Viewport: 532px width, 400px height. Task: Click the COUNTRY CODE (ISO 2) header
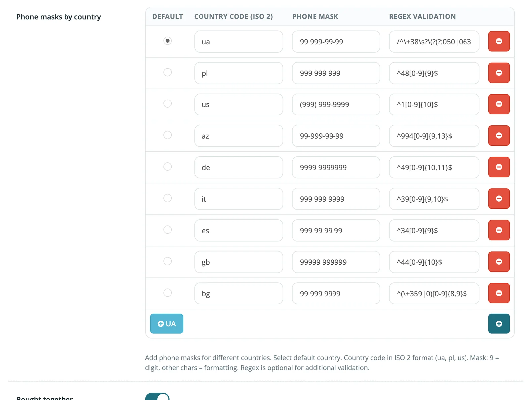pos(233,16)
